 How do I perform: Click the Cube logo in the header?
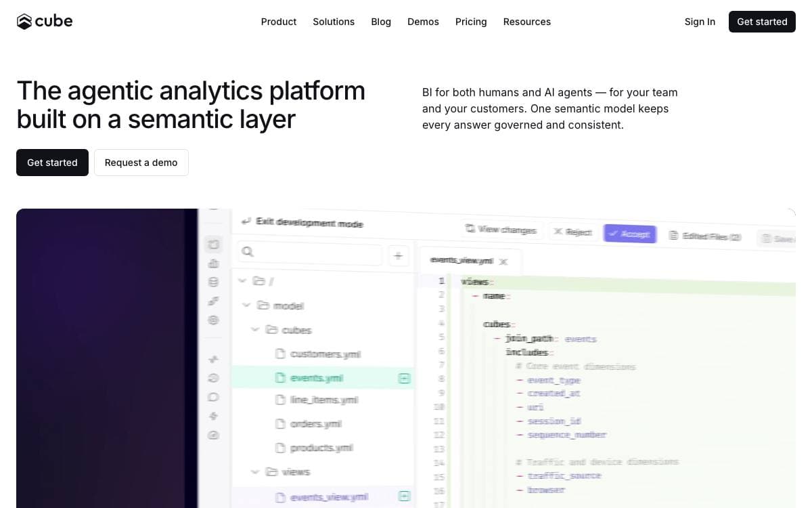coord(45,22)
